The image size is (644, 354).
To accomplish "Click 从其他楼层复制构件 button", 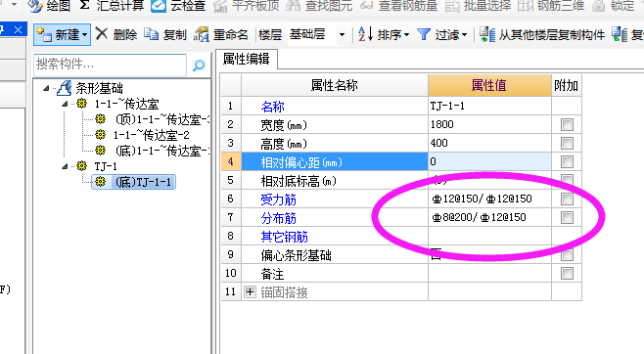I will coord(542,34).
